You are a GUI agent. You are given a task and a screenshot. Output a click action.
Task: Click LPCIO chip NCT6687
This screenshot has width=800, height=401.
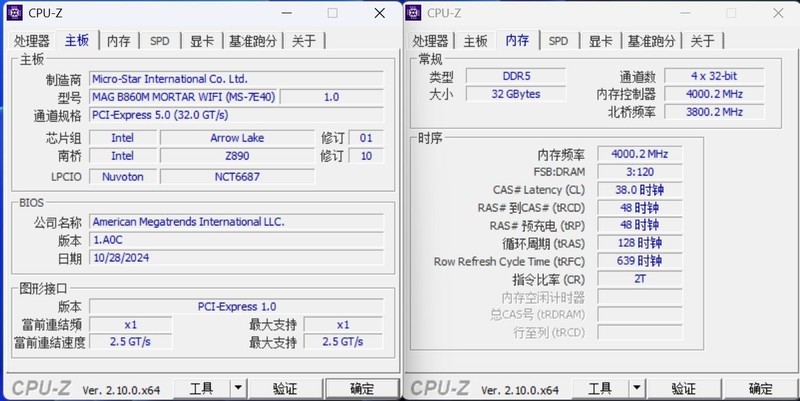237,177
